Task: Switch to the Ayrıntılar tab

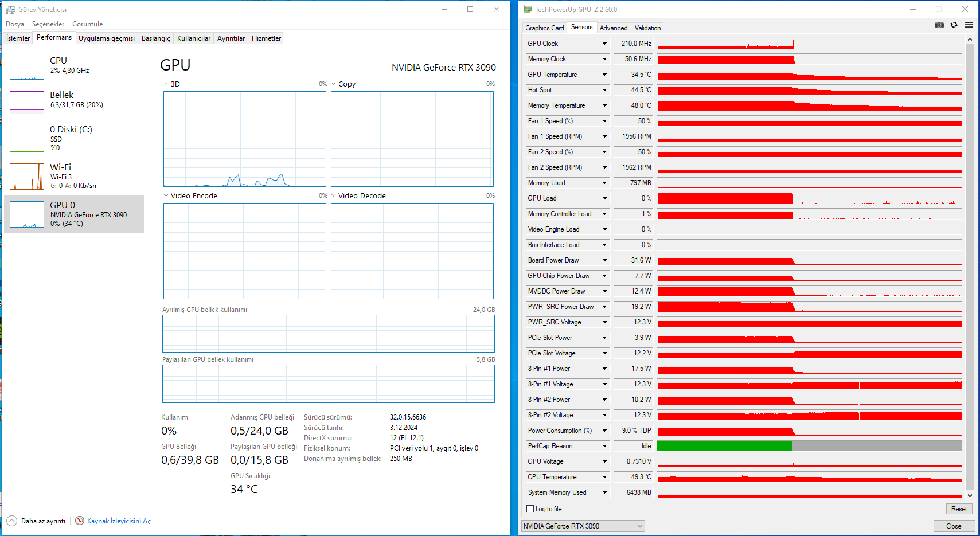Action: 231,38
